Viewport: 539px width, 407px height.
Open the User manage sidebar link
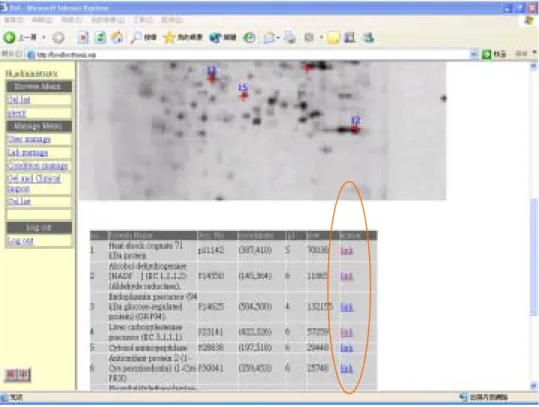point(29,139)
